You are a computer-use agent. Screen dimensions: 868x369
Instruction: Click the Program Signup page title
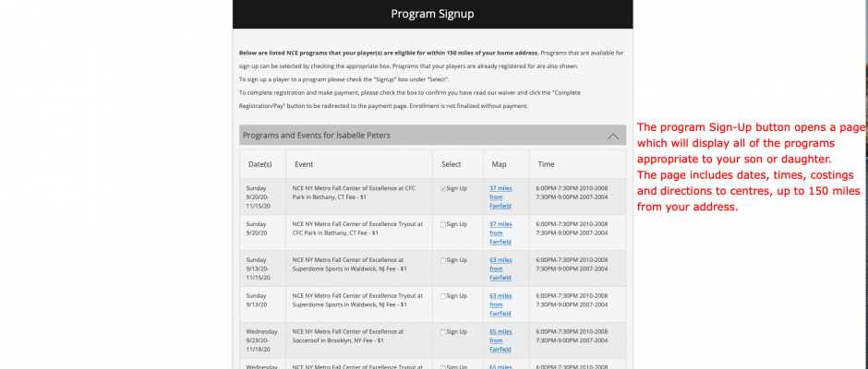432,14
